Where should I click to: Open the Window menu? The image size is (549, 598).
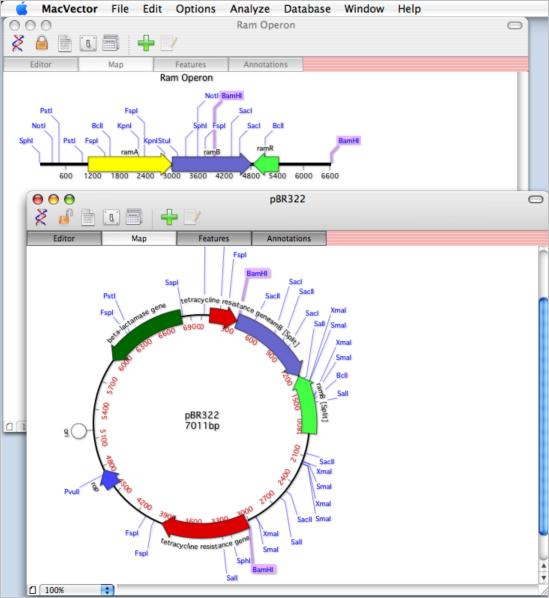[364, 9]
